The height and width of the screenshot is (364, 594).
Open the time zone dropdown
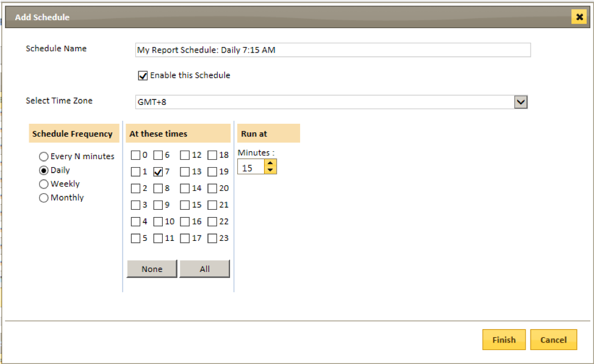tap(521, 101)
